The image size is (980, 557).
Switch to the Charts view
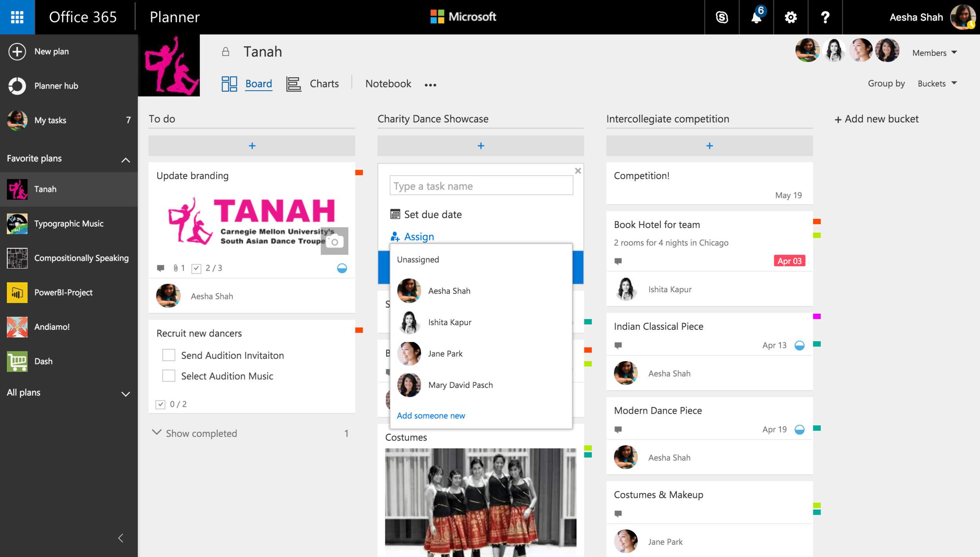324,84
